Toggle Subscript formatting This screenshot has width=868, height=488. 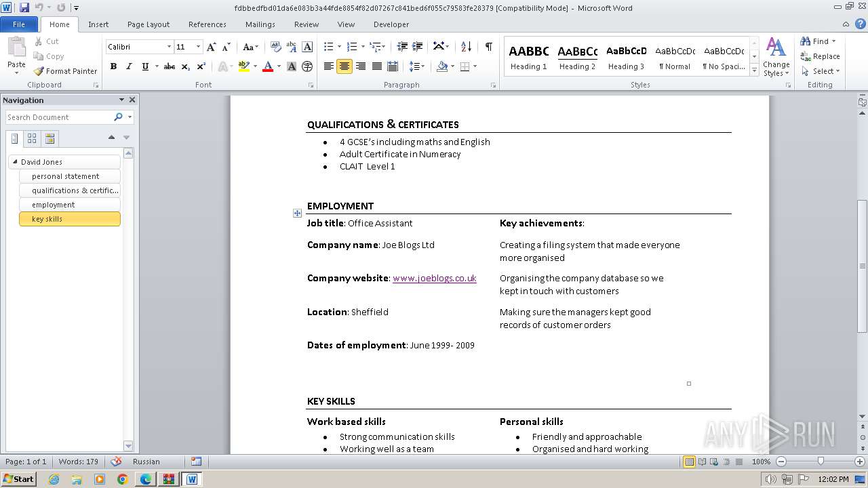(186, 66)
